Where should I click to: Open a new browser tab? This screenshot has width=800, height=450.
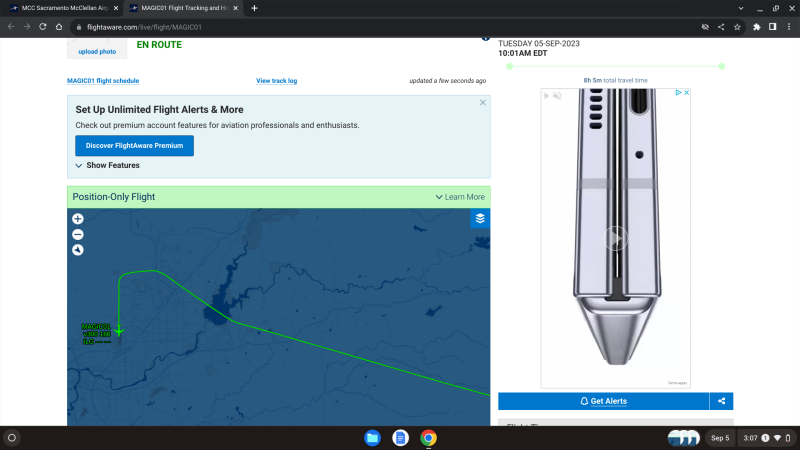click(x=254, y=8)
